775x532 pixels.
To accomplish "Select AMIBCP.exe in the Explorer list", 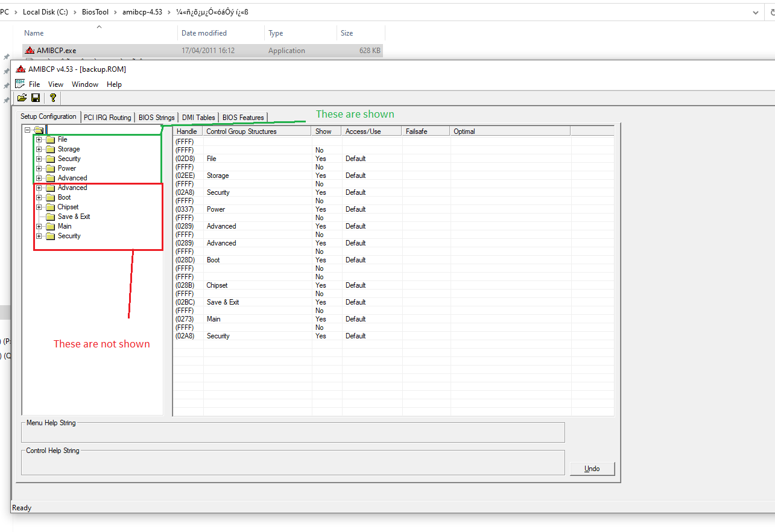I will point(203,51).
